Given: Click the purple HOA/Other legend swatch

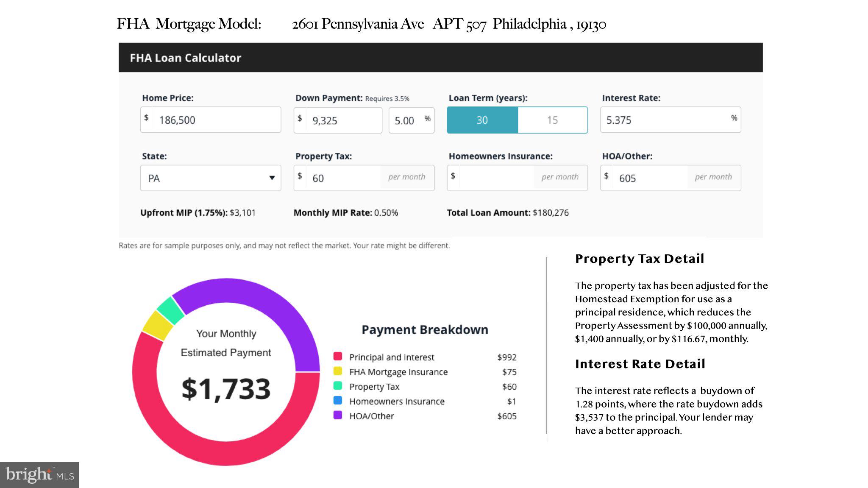Looking at the screenshot, I should (338, 415).
